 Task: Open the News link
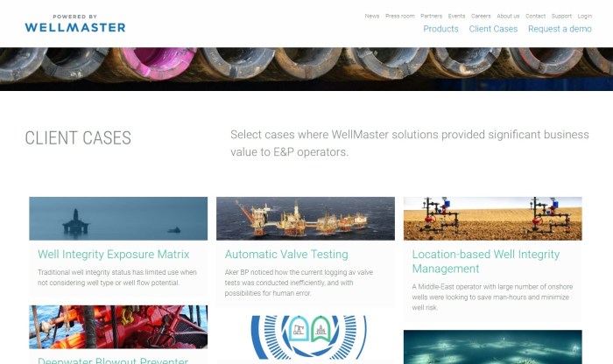[x=372, y=16]
